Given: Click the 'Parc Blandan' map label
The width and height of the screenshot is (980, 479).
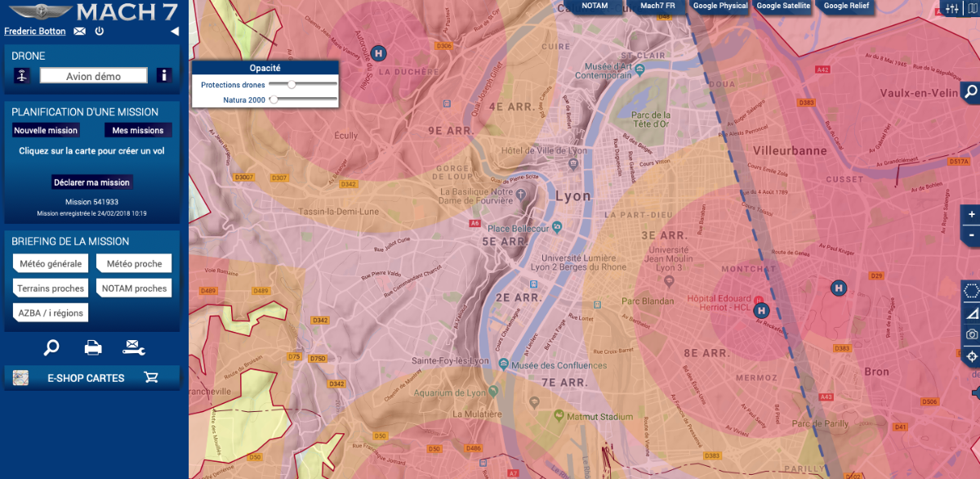Looking at the screenshot, I should coord(648,301).
